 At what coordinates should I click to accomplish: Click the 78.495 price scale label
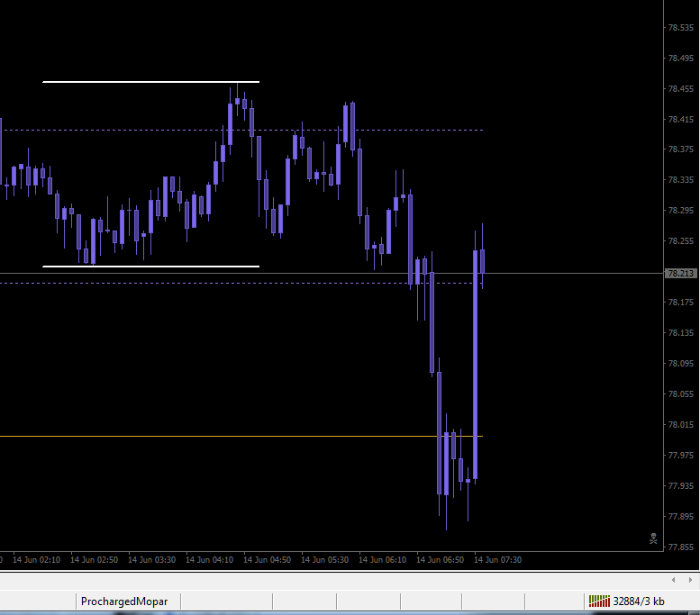(681, 59)
